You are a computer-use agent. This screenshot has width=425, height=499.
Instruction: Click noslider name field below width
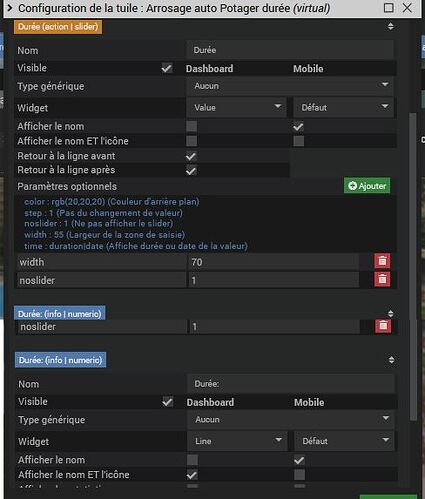coord(101,280)
